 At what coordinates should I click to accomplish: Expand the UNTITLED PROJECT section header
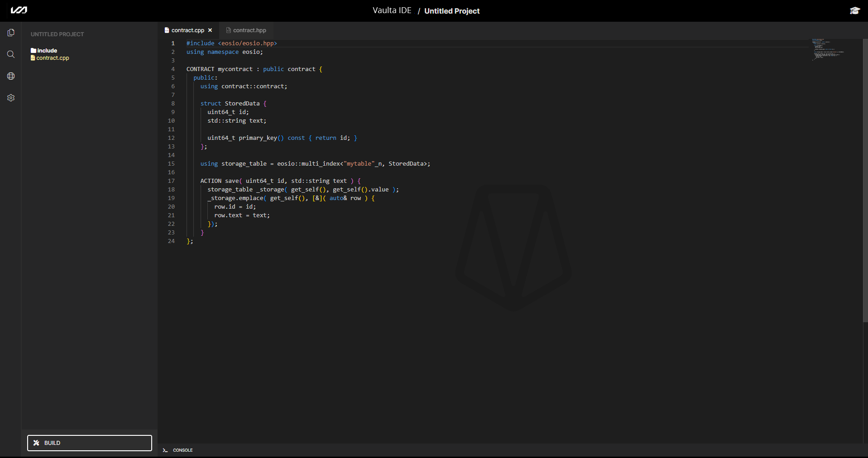(57, 34)
